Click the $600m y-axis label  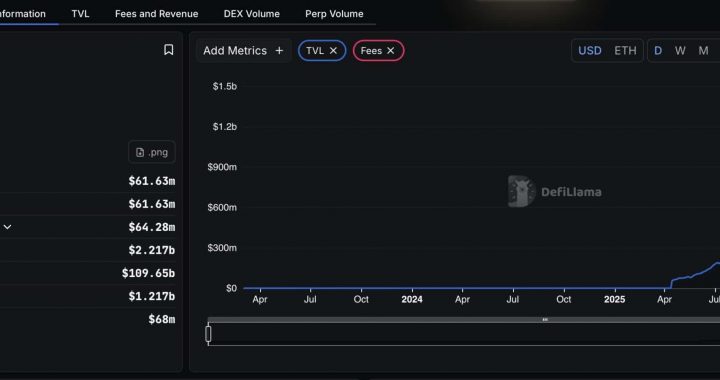pyautogui.click(x=222, y=207)
